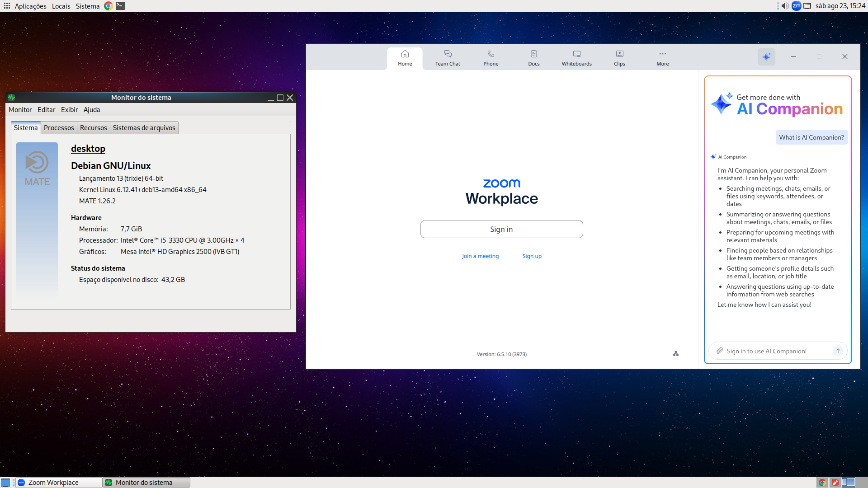Image resolution: width=868 pixels, height=488 pixels.
Task: Click the red pen icon in bottom panel
Action: 835,483
